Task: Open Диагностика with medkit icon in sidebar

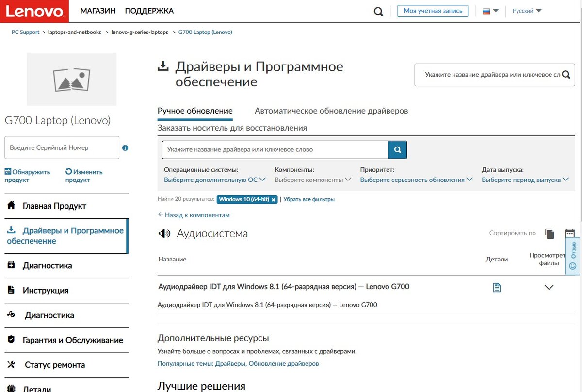Action: 66,265
